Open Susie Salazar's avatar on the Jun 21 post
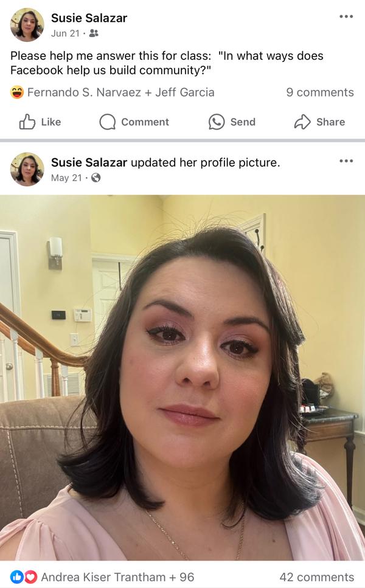Viewport: 365px width, 588px height. (27, 25)
